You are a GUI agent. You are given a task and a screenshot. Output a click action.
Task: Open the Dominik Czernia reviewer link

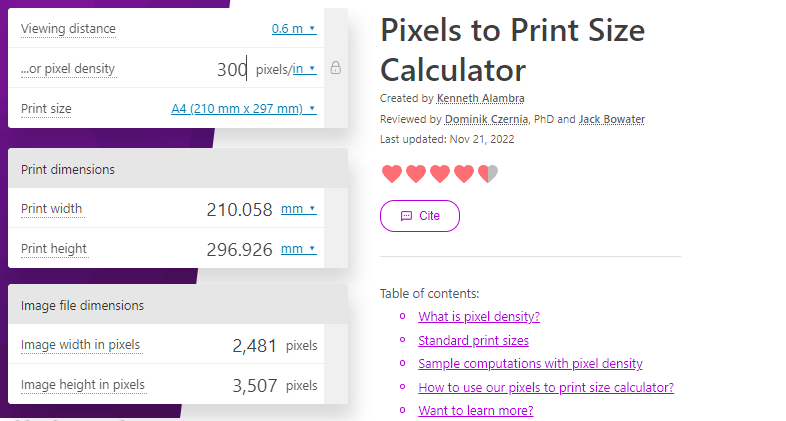[486, 119]
